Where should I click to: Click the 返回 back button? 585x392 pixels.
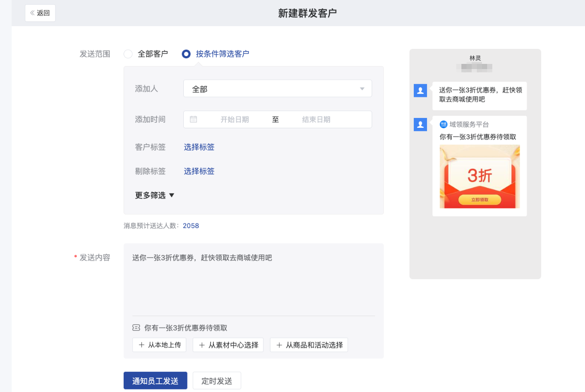coord(40,13)
